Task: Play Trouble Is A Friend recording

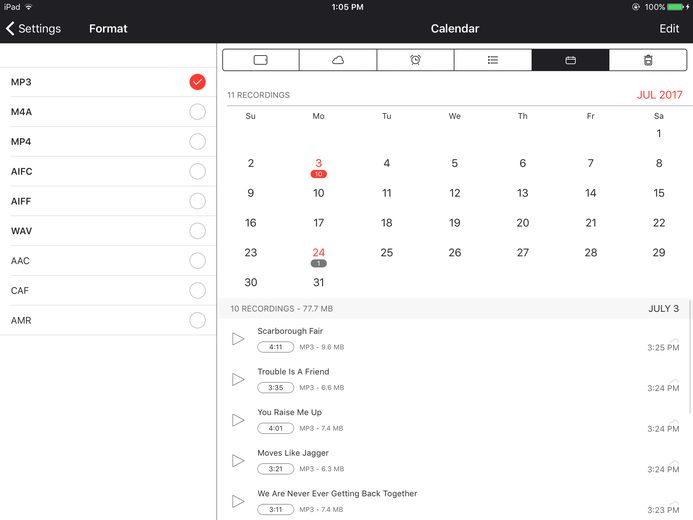Action: [238, 380]
